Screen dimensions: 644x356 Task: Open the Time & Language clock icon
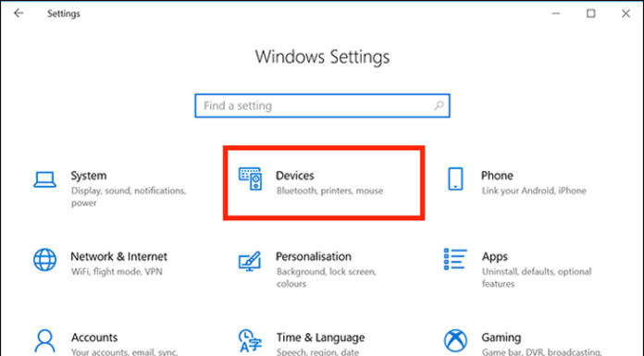pyautogui.click(x=250, y=341)
